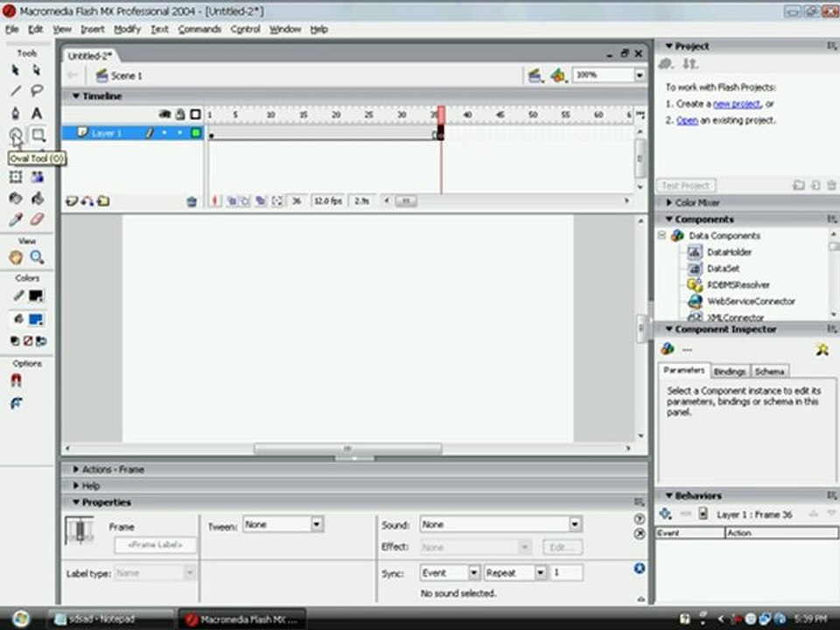Choose the Free Transform tool
The height and width of the screenshot is (630, 840).
pos(15,177)
